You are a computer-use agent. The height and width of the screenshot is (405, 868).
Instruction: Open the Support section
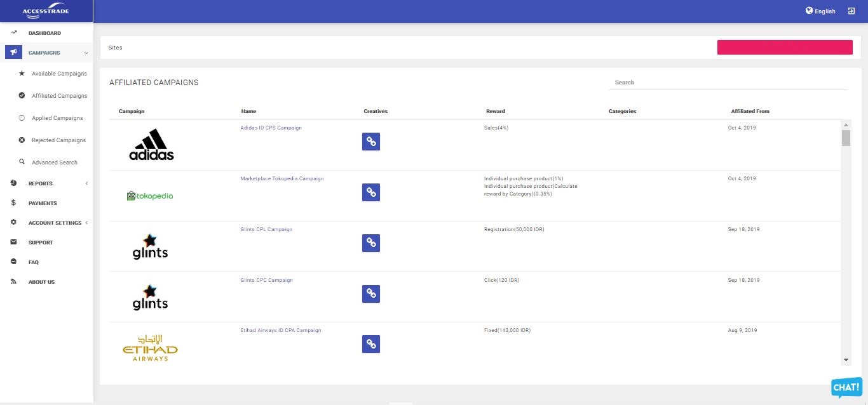click(x=41, y=242)
